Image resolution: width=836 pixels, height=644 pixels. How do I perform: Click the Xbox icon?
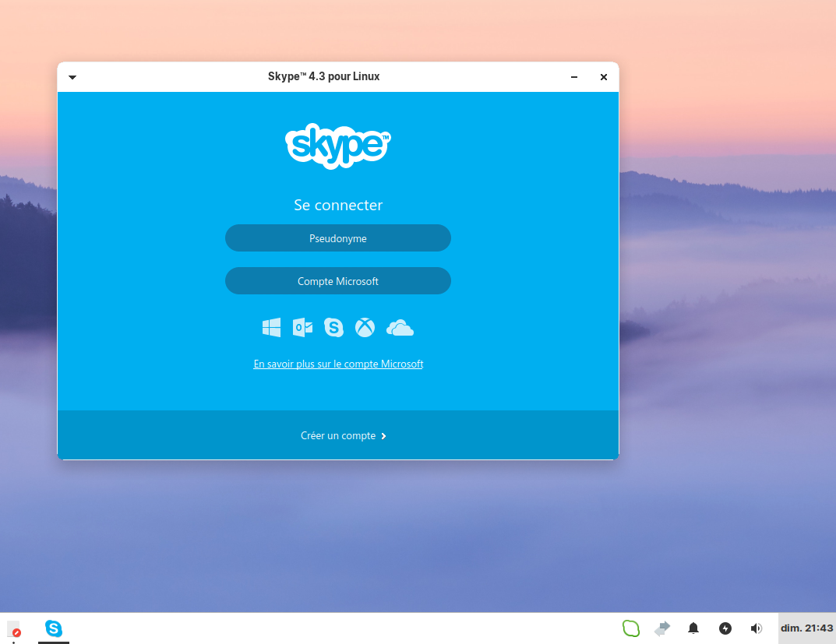click(365, 328)
